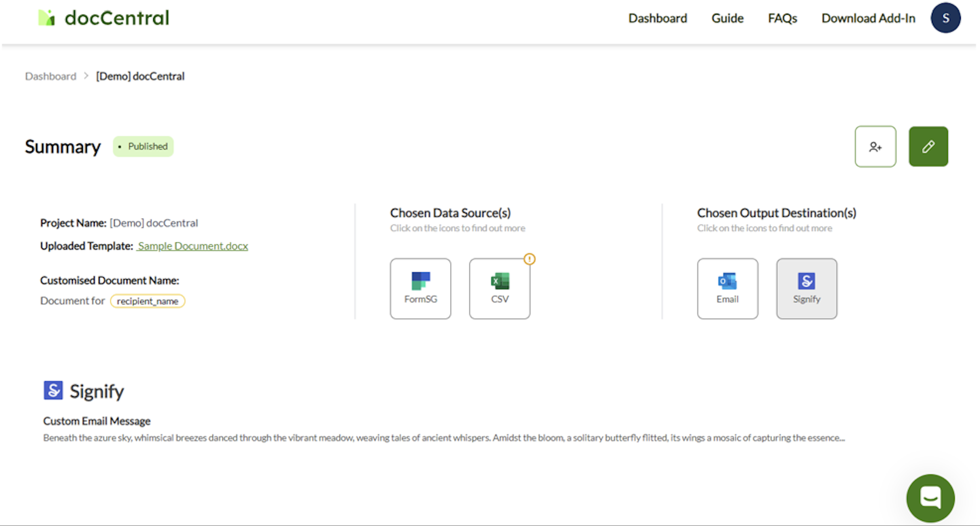Click the Signify logo in section heading
This screenshot has width=980, height=526.
[53, 391]
